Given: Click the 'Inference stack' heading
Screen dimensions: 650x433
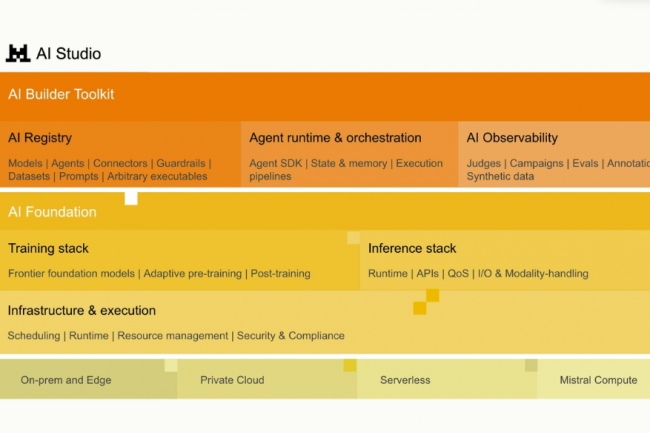Looking at the screenshot, I should click(x=412, y=248).
